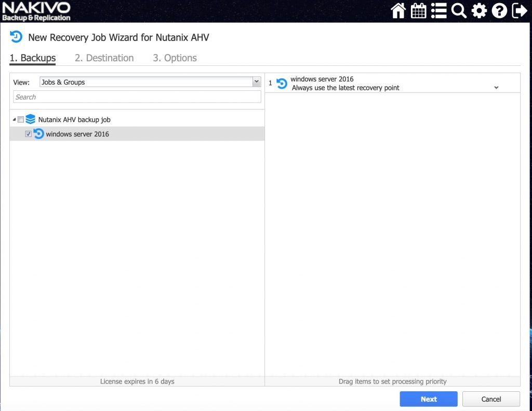Go to the 2. Destination step
The width and height of the screenshot is (532, 411).
click(104, 58)
